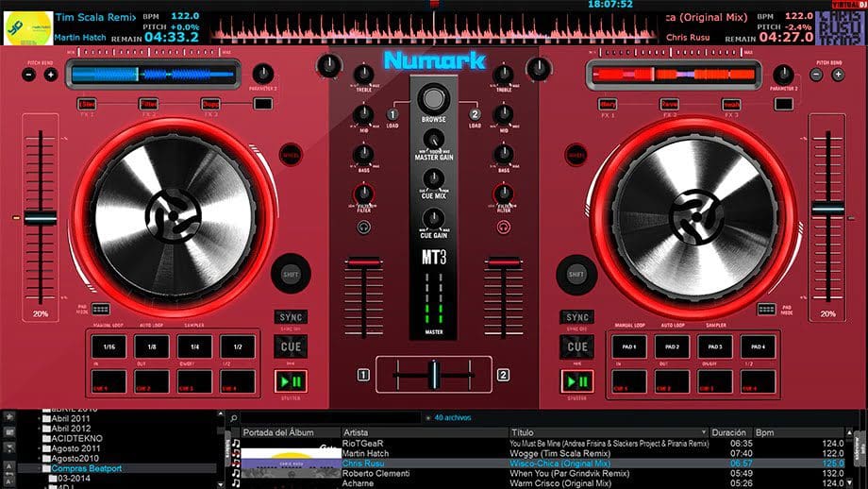The width and height of the screenshot is (868, 489).
Task: Click the right deck Parameter 2 knob
Action: [783, 74]
